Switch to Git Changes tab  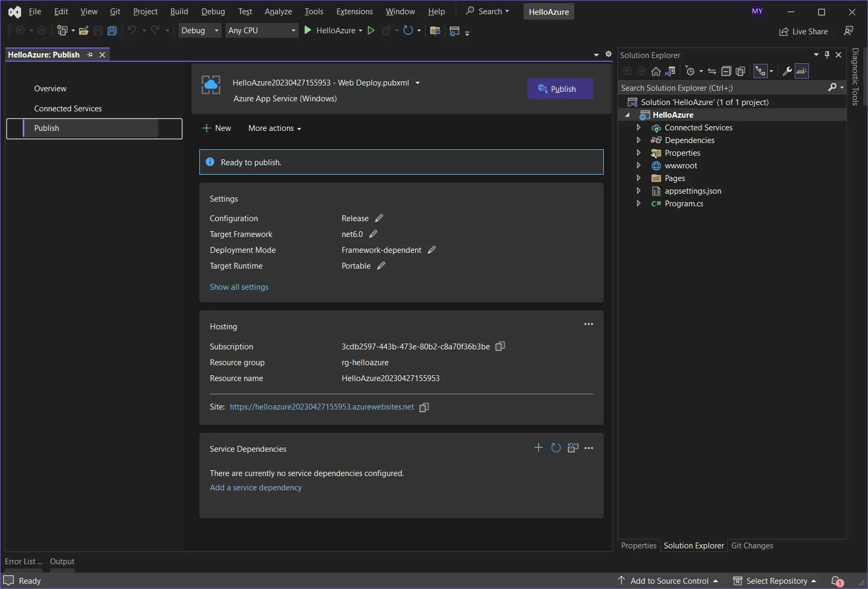[x=752, y=546]
